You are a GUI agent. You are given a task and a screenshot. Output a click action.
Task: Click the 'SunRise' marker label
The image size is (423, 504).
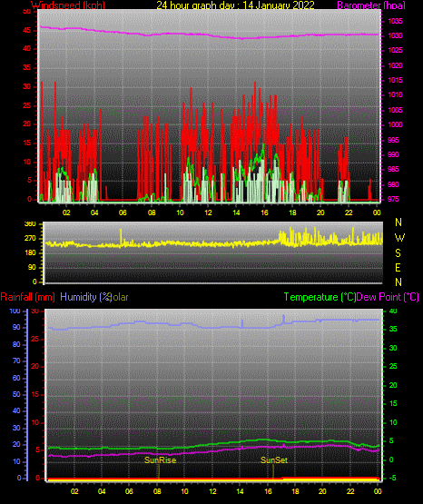161,460
